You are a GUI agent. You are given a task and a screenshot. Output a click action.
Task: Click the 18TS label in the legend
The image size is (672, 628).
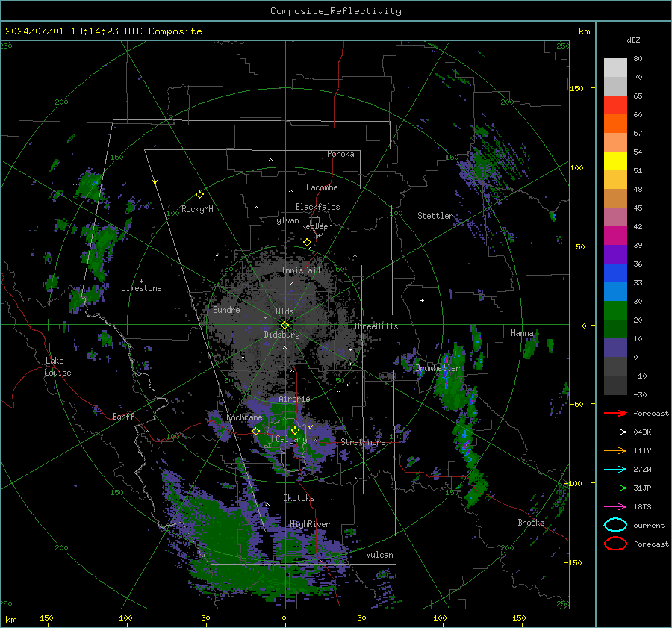pyautogui.click(x=642, y=507)
